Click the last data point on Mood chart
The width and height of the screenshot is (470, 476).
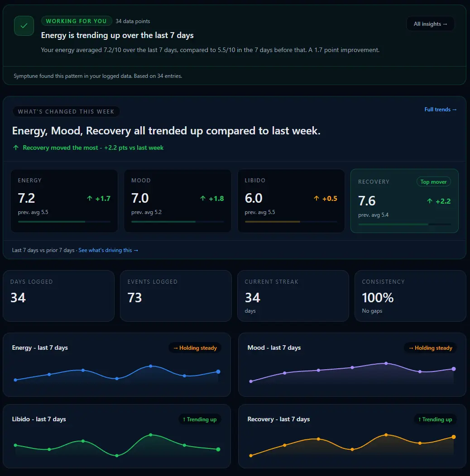[454, 369]
